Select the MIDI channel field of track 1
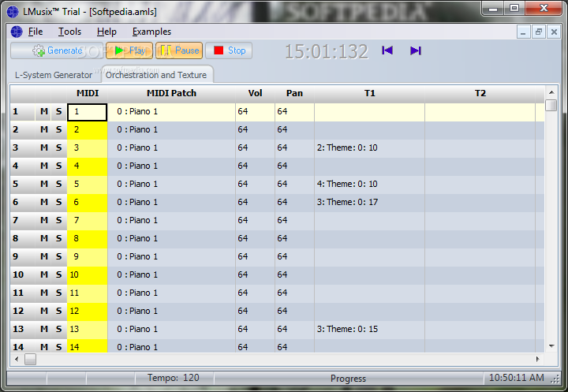 click(87, 112)
